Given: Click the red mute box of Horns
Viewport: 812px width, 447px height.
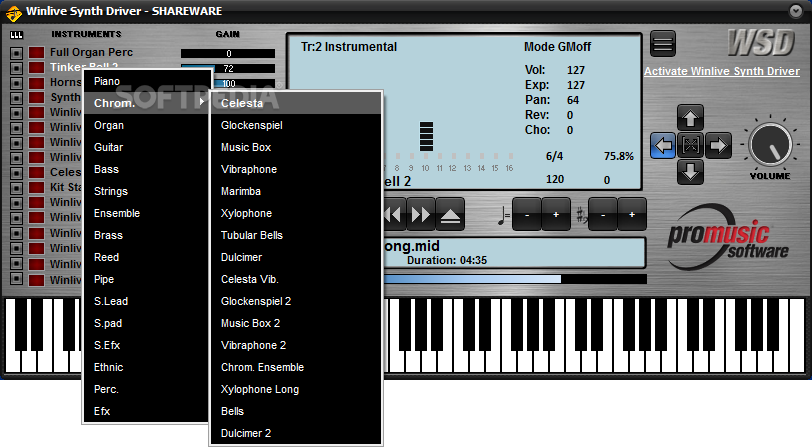Looking at the screenshot, I should pyautogui.click(x=36, y=83).
